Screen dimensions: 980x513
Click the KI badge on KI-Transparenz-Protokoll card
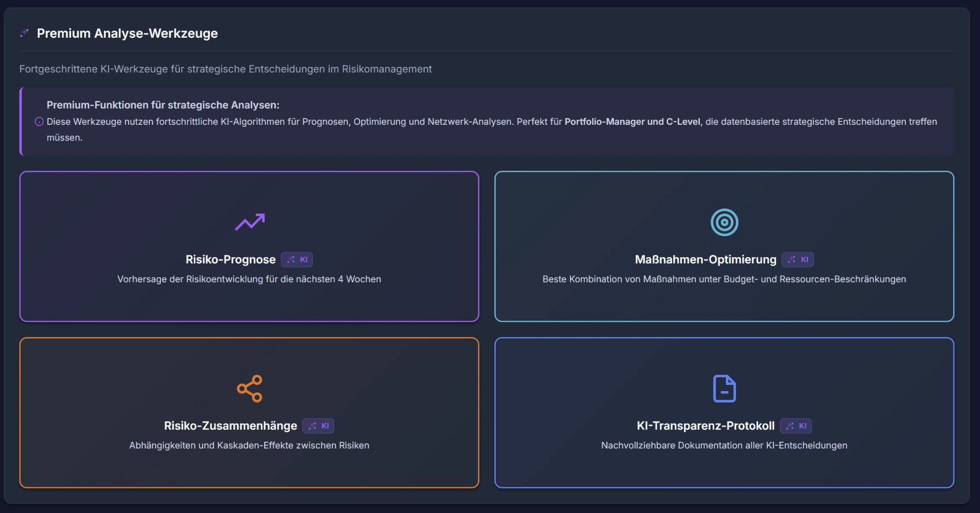pos(796,426)
